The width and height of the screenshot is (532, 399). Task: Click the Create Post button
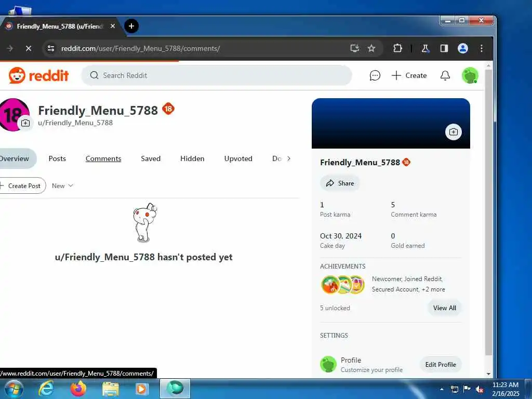22,185
